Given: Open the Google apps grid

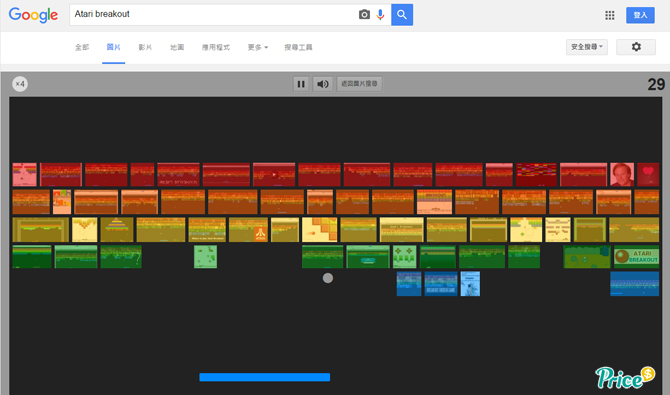Looking at the screenshot, I should (x=610, y=15).
